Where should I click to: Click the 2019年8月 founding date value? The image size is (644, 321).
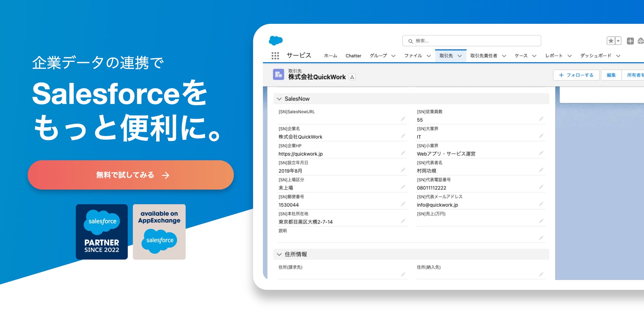[290, 171]
